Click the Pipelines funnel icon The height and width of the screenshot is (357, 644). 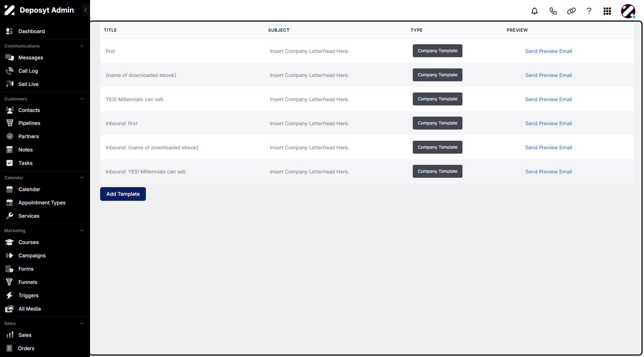point(10,123)
